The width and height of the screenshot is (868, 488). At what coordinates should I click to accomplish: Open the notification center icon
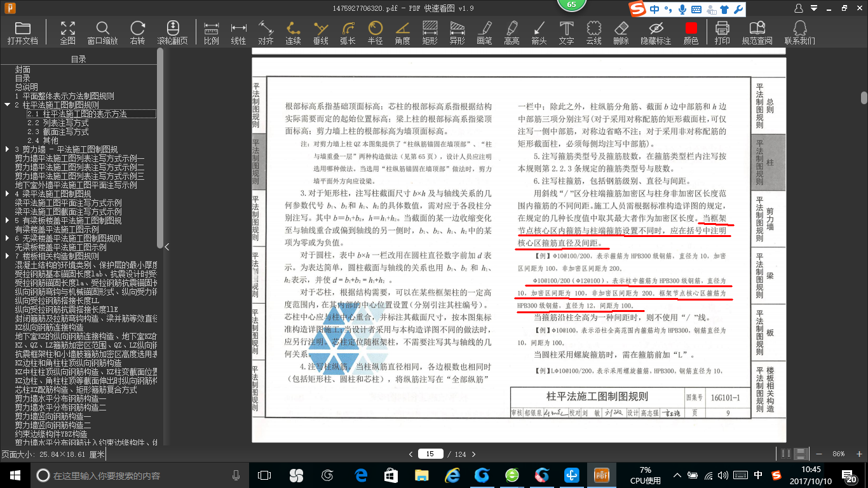(851, 475)
